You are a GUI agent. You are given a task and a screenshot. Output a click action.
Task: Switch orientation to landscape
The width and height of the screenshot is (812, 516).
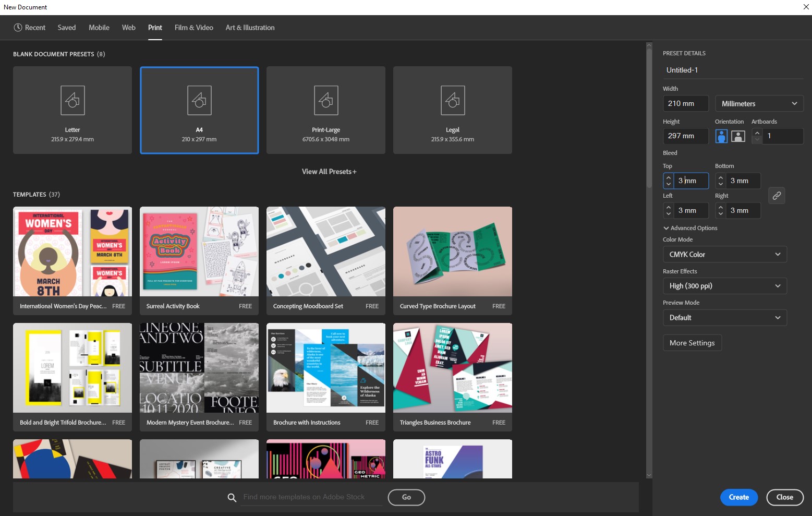point(738,136)
